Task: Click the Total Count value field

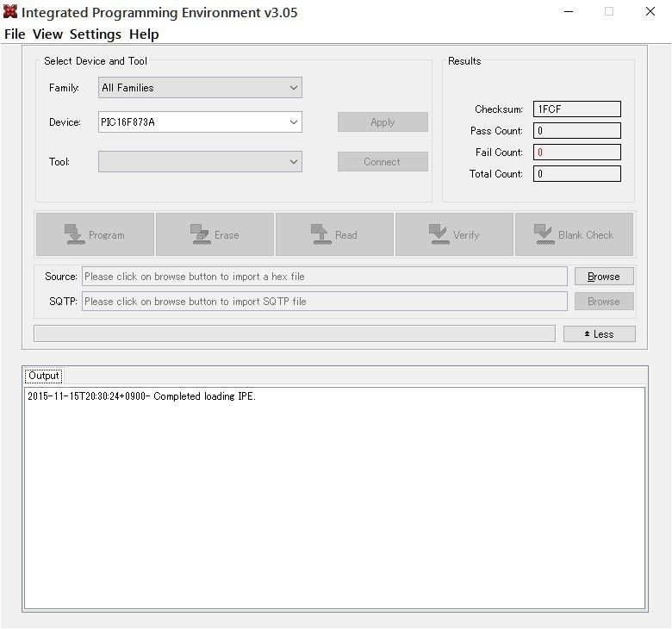Action: click(x=577, y=174)
